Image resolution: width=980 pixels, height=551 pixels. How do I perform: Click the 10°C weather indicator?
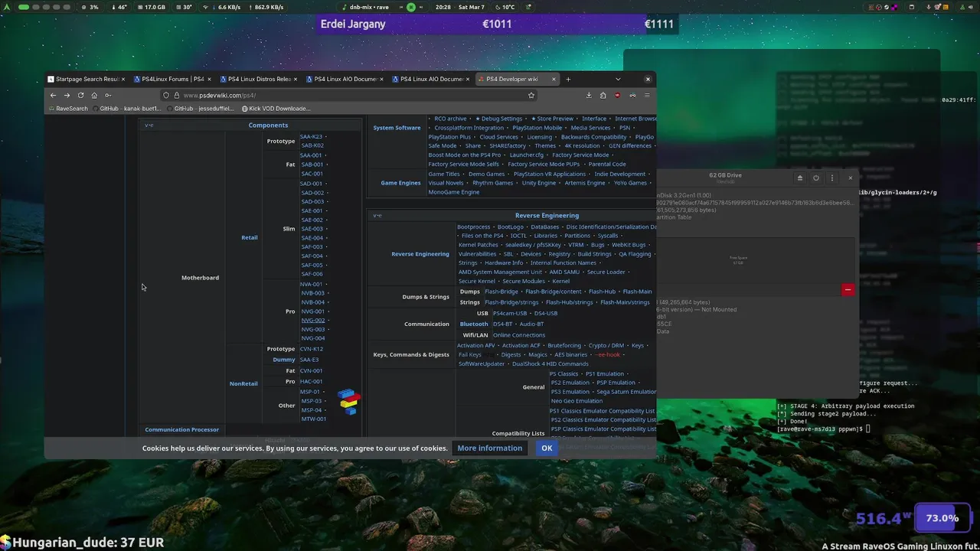[x=504, y=7]
